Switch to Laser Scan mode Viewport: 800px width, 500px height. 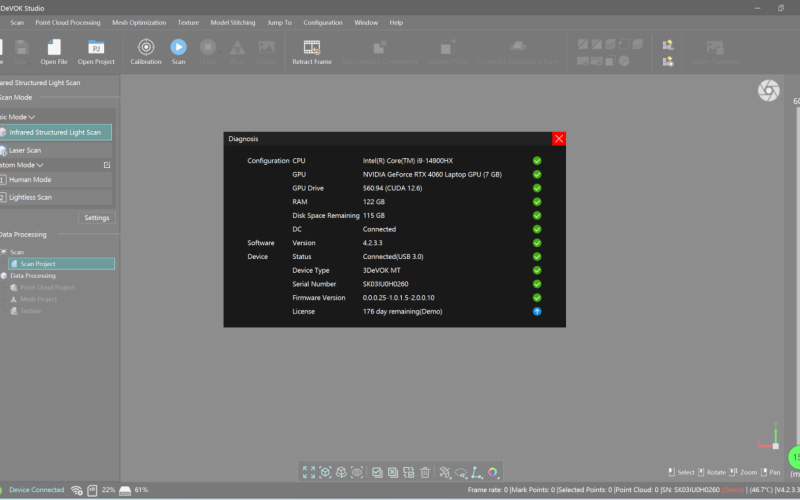26,150
